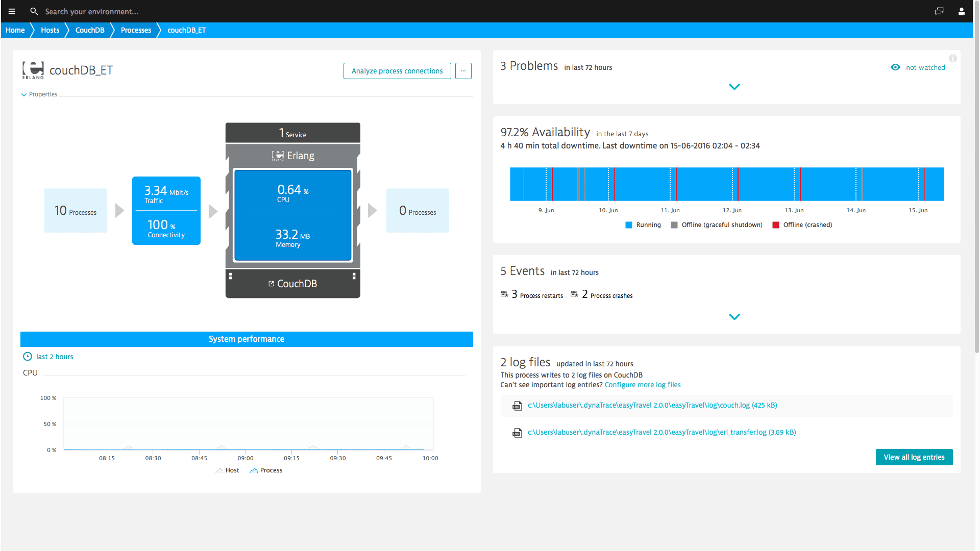
Task: Toggle Process series in CPU legend
Action: (265, 470)
